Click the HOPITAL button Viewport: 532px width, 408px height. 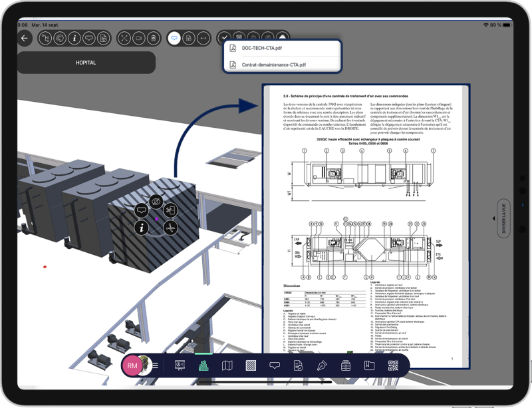click(86, 63)
